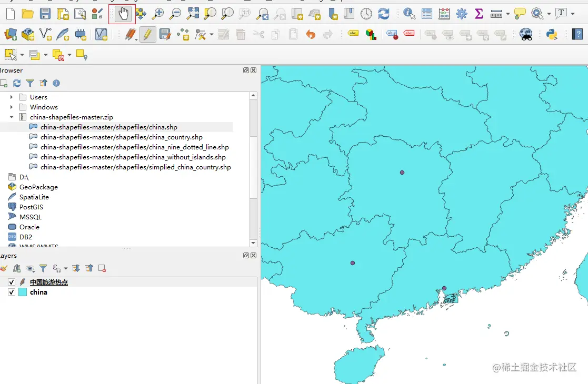Click Select by Location icon

[x=82, y=55]
